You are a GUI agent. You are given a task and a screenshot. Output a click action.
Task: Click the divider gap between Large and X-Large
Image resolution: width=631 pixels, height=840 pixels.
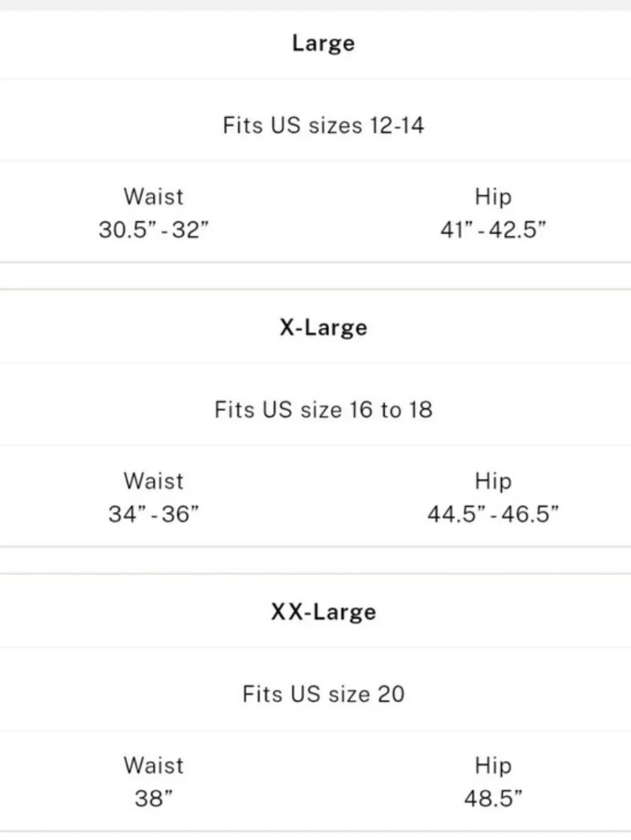315,276
